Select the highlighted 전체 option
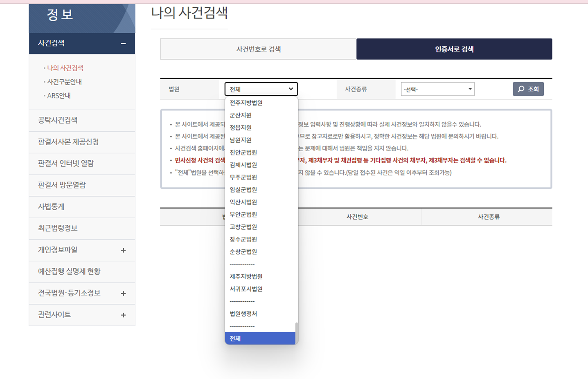Viewport: 588px width, 379px height. coord(235,338)
